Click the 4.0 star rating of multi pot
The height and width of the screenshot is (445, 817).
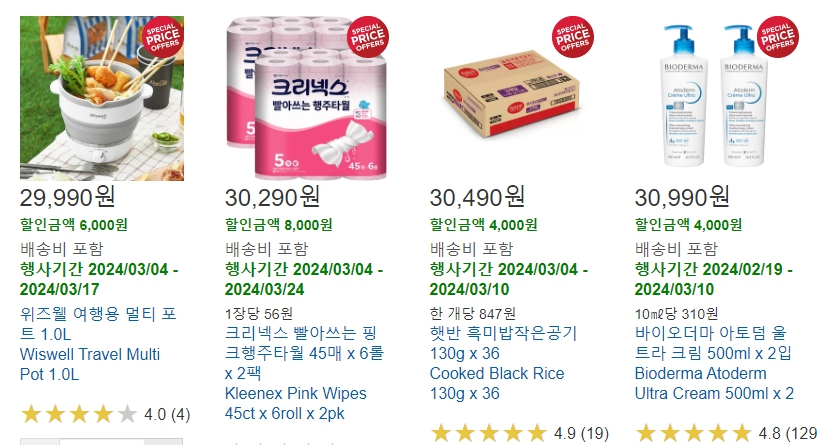pos(105,415)
